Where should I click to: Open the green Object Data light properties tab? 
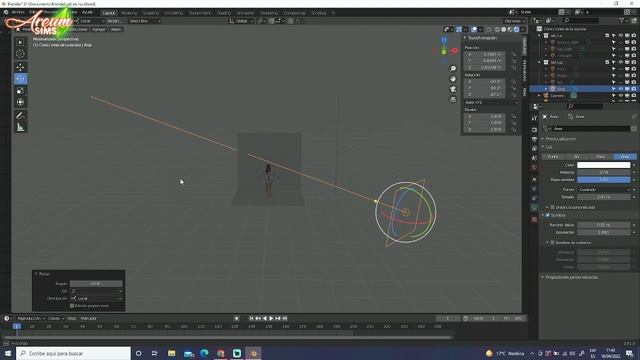(x=534, y=208)
